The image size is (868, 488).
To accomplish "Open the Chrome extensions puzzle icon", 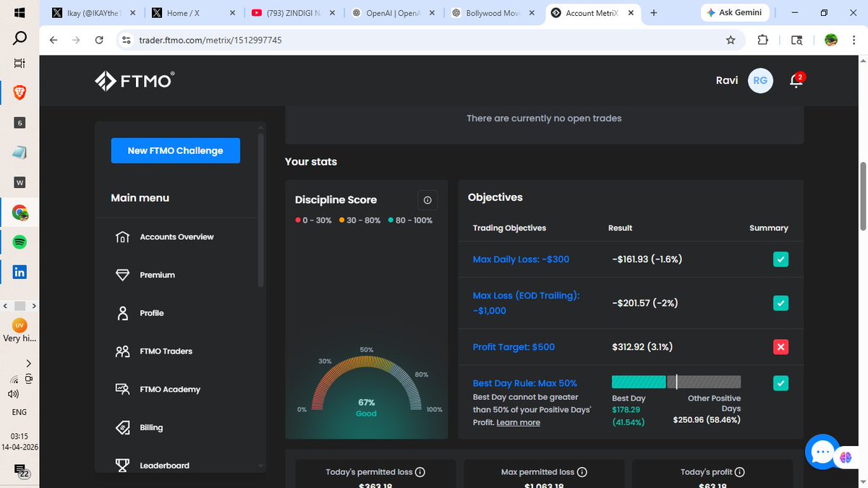I will (763, 40).
